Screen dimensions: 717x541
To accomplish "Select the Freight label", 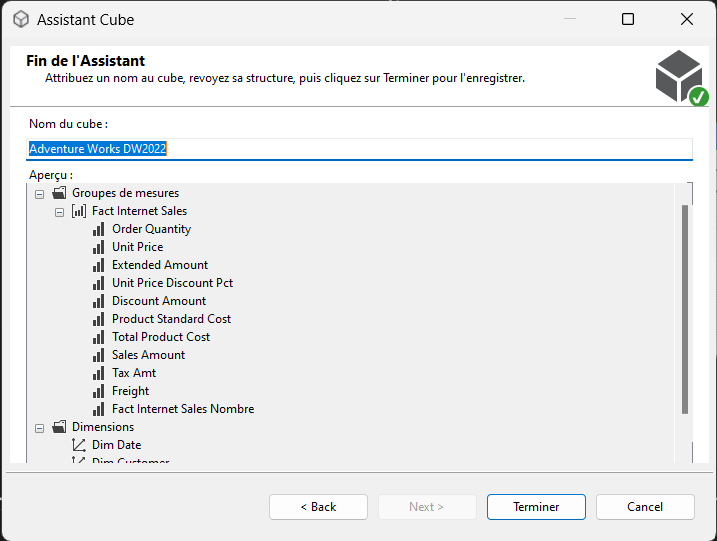I will pos(130,391).
